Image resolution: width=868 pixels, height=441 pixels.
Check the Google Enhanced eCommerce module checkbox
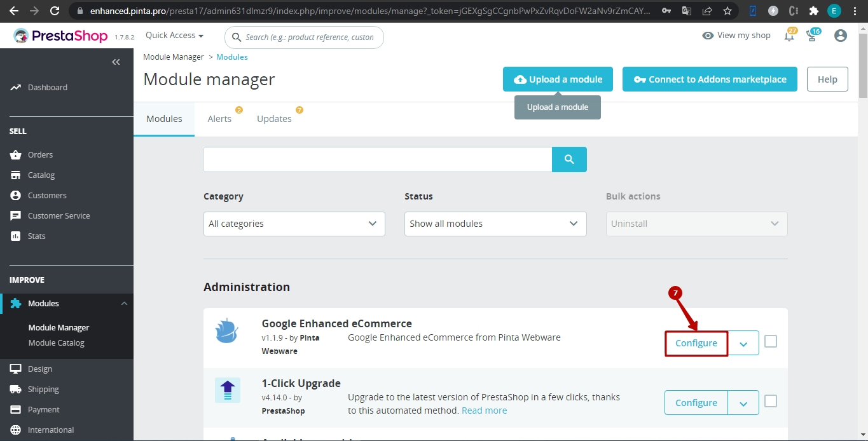tap(771, 342)
